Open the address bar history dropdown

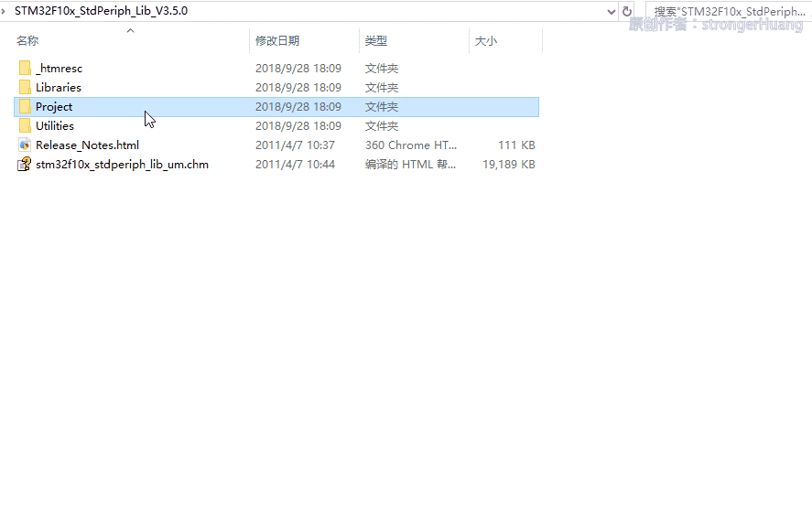tap(612, 11)
